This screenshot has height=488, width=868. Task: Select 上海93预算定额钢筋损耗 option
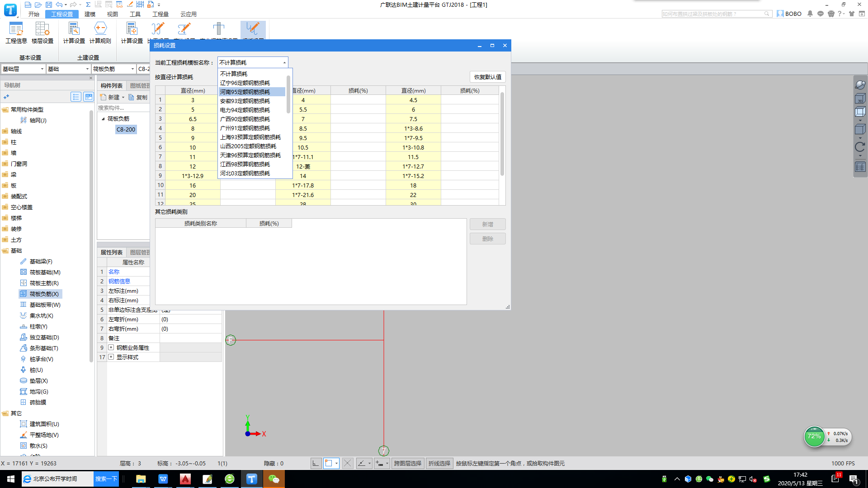click(x=252, y=137)
